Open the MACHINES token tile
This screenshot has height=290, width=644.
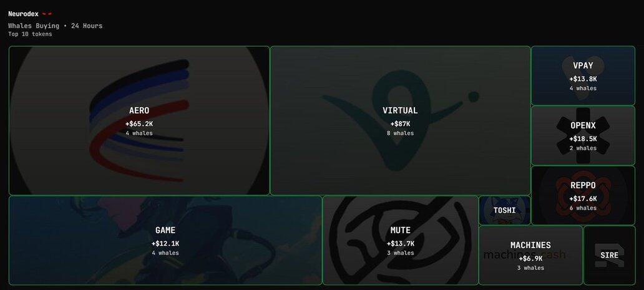click(530, 255)
